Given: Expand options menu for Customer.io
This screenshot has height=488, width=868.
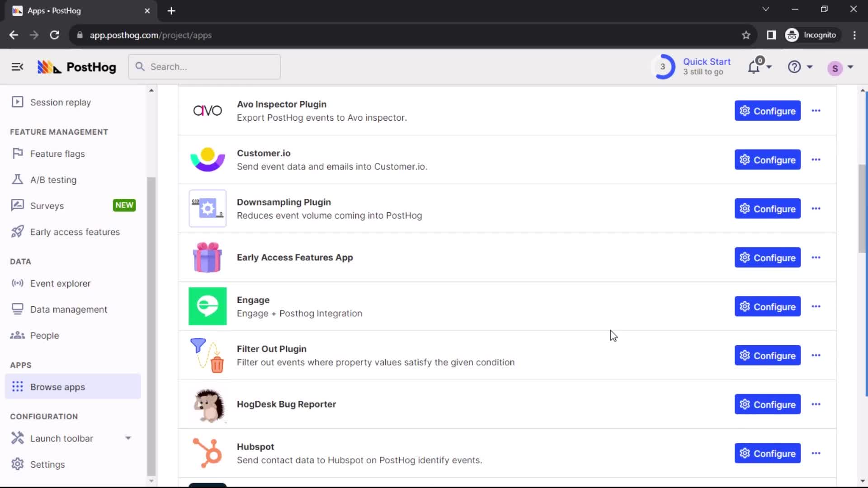Looking at the screenshot, I should 817,160.
